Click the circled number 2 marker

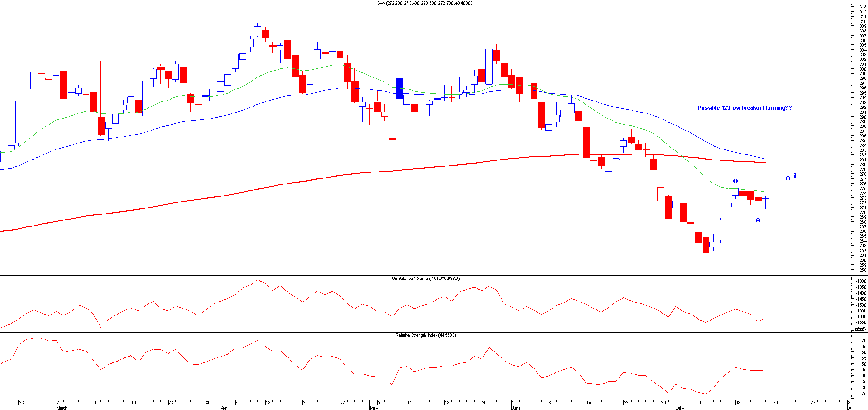tap(758, 220)
